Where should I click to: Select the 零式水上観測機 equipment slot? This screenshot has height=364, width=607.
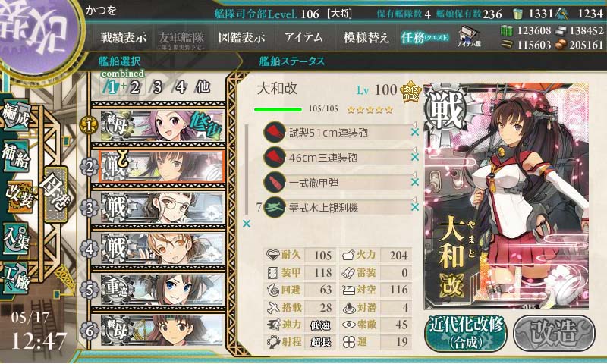tap(337, 208)
